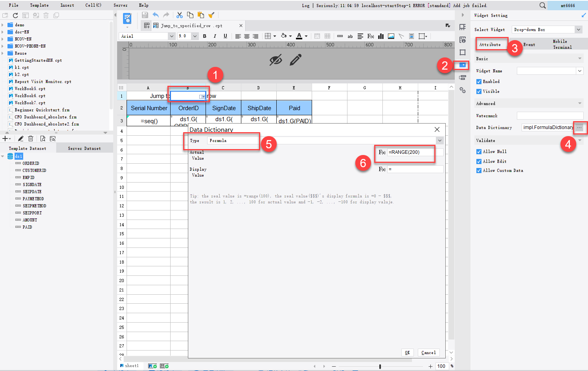588x371 pixels.
Task: Align cell text left
Action: (238, 36)
